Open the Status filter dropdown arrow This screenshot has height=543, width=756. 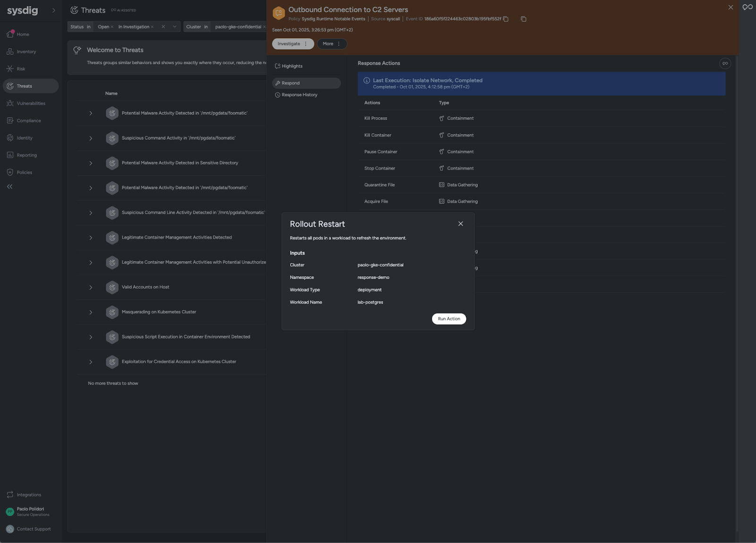point(174,27)
